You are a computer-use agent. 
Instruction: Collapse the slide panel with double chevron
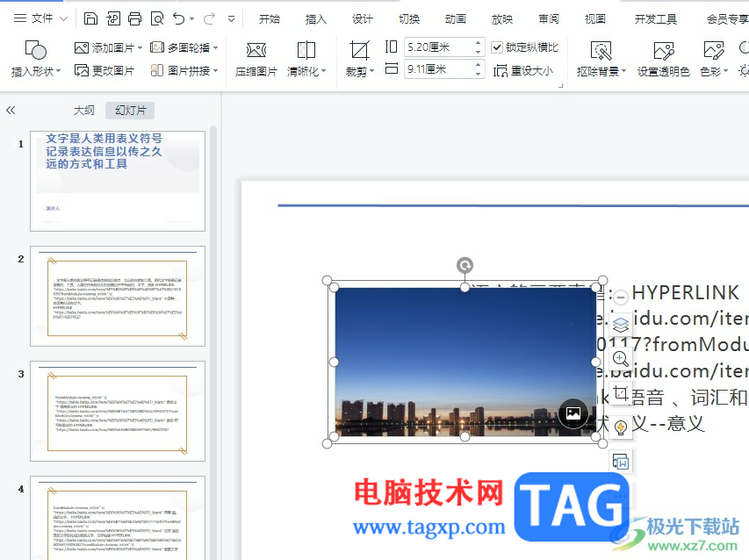11,111
